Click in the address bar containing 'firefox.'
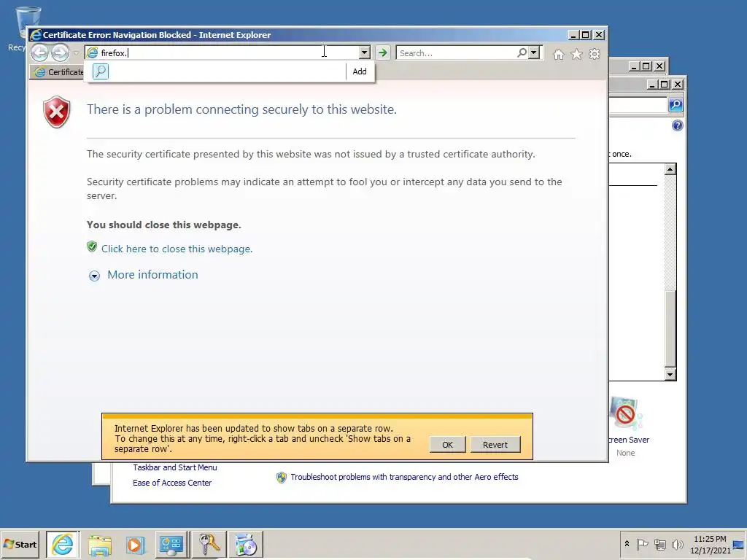Viewport: 747px width, 560px height. pos(222,52)
